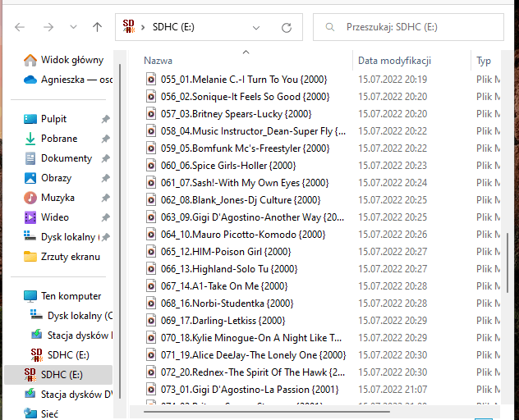Click media icon of 072_20.Rednex-The Spirit Of The Hawk
The height and width of the screenshot is (420, 519).
pos(151,372)
